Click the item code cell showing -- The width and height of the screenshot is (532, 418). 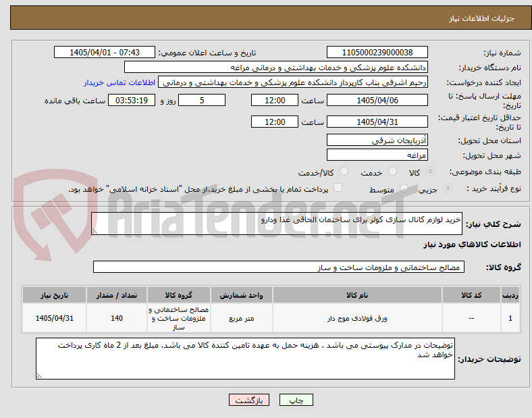[471, 318]
